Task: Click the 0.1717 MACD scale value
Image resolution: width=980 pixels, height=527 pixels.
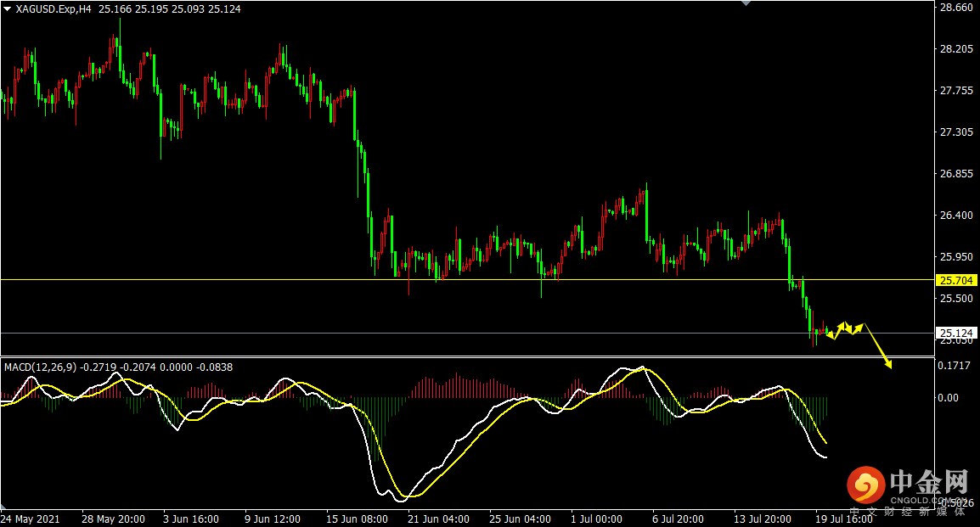Action: coord(956,366)
